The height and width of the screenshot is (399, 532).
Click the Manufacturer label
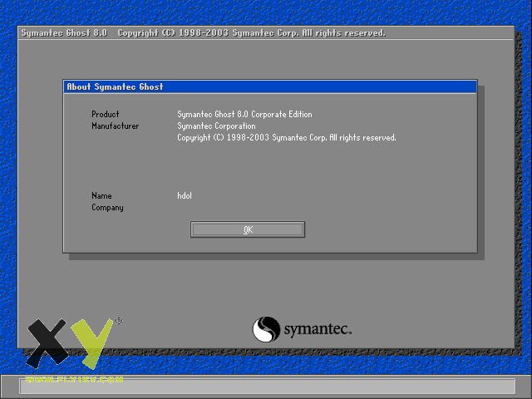(116, 126)
